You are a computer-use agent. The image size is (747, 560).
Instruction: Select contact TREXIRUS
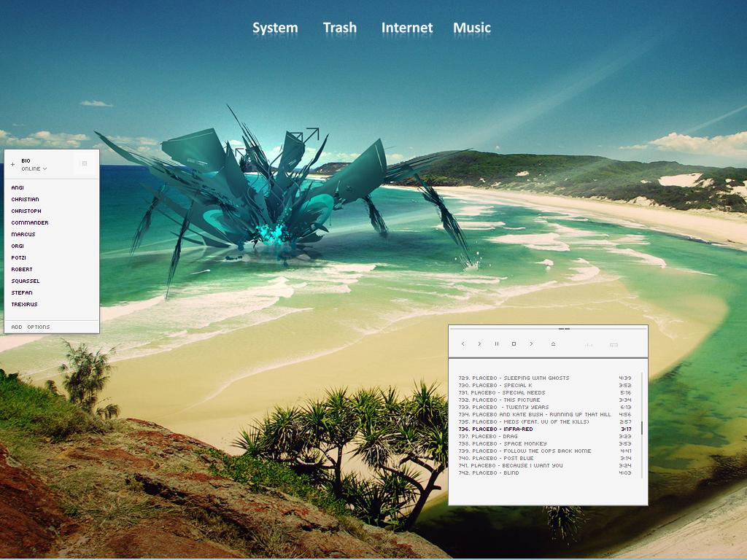[24, 304]
